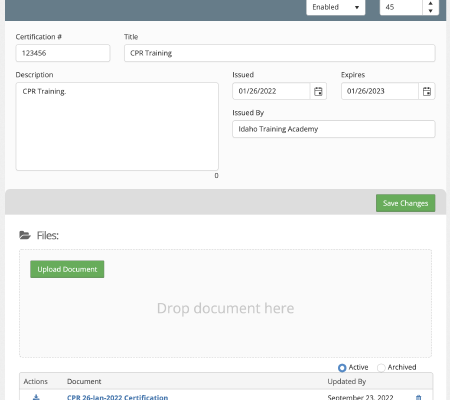The width and height of the screenshot is (450, 400).
Task: Open the Expires date calendar picker
Action: point(427,91)
